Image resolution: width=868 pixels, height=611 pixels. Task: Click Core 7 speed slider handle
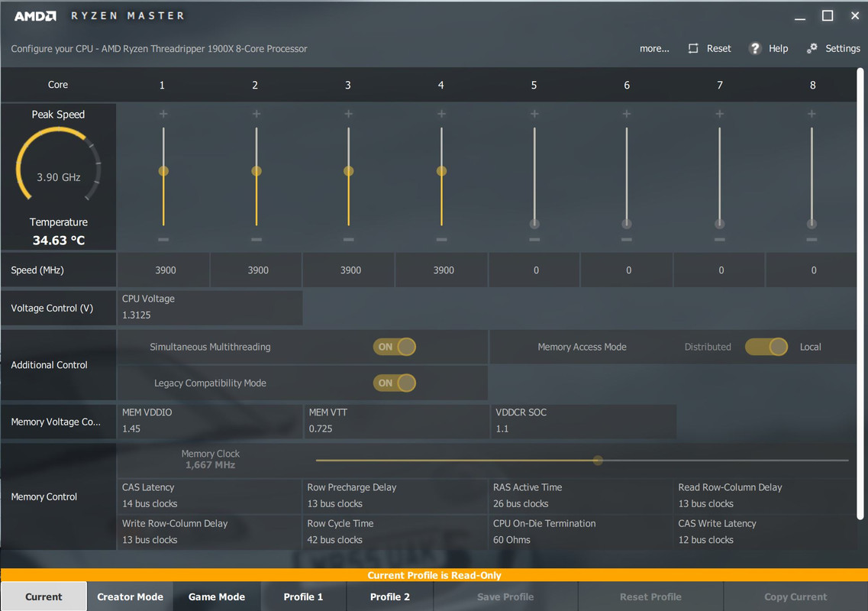pos(720,224)
